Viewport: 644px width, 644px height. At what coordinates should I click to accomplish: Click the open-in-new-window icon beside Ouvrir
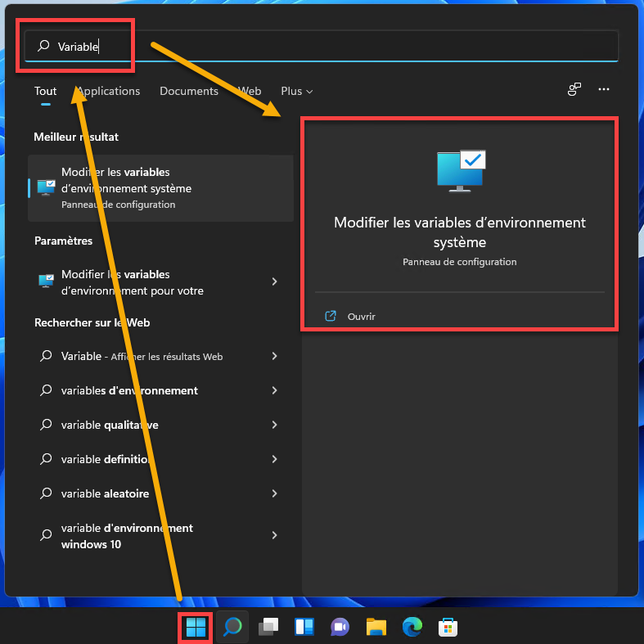point(331,316)
